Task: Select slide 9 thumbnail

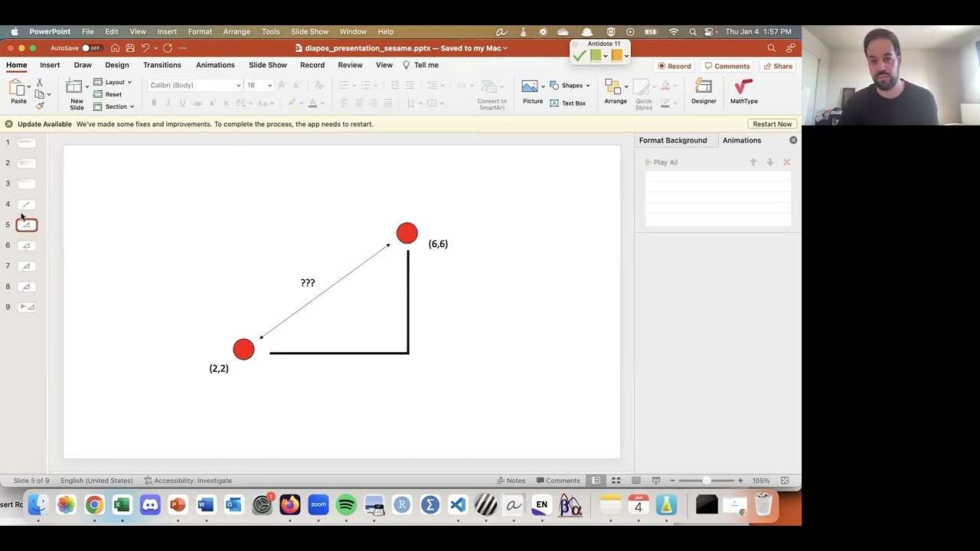Action: [x=26, y=307]
